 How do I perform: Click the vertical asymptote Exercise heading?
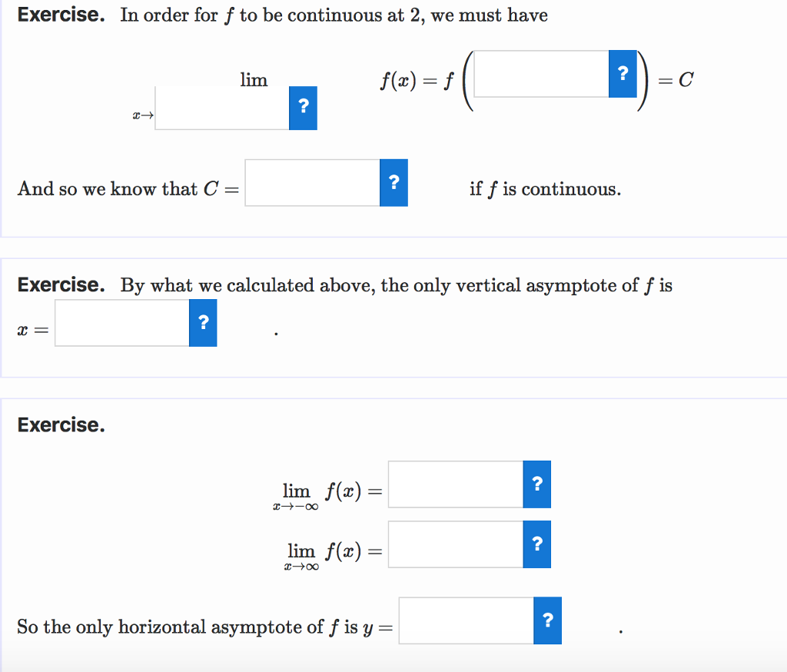[x=61, y=284]
